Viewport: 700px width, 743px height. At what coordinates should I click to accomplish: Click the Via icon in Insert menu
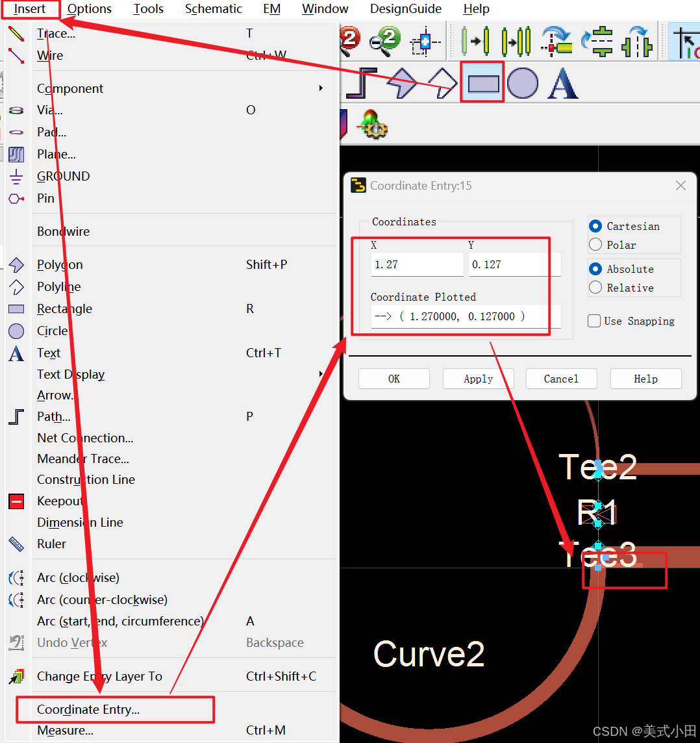pos(16,110)
